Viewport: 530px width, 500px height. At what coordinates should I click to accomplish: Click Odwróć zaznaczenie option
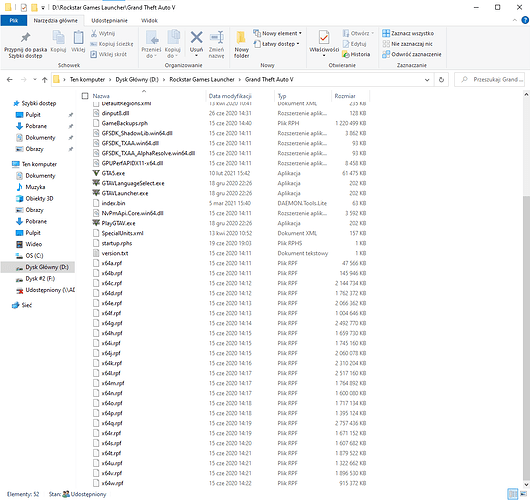(412, 54)
